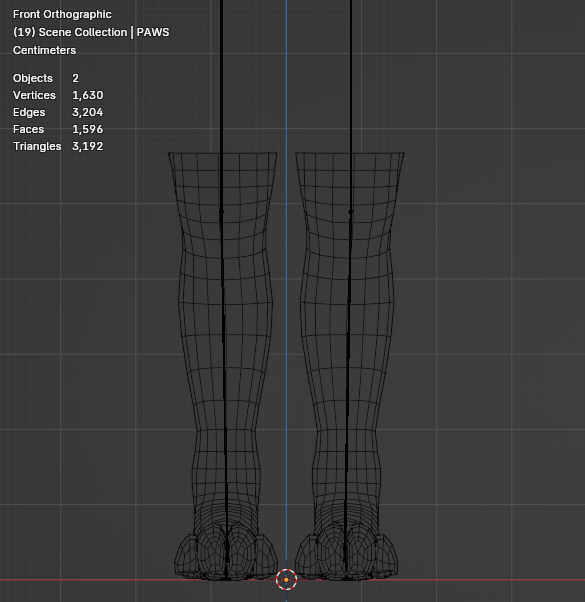Click the thick bone line above left leg

pos(221,77)
